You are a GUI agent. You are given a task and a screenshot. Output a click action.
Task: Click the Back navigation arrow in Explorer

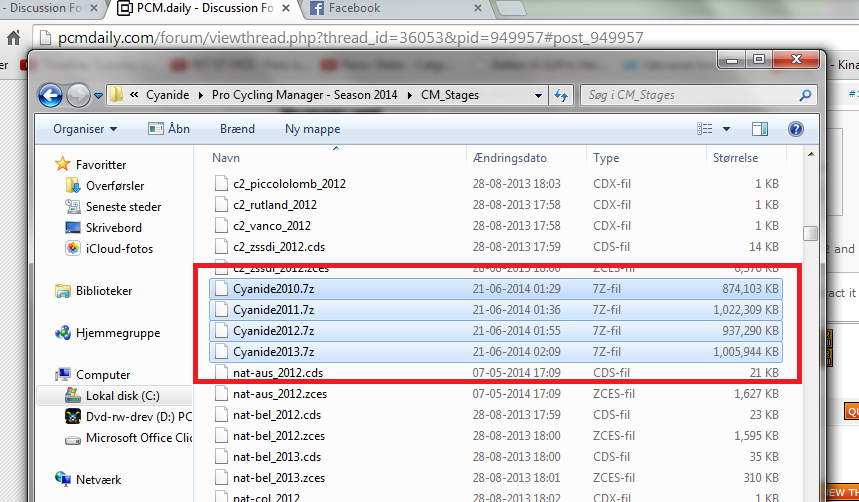[51, 96]
